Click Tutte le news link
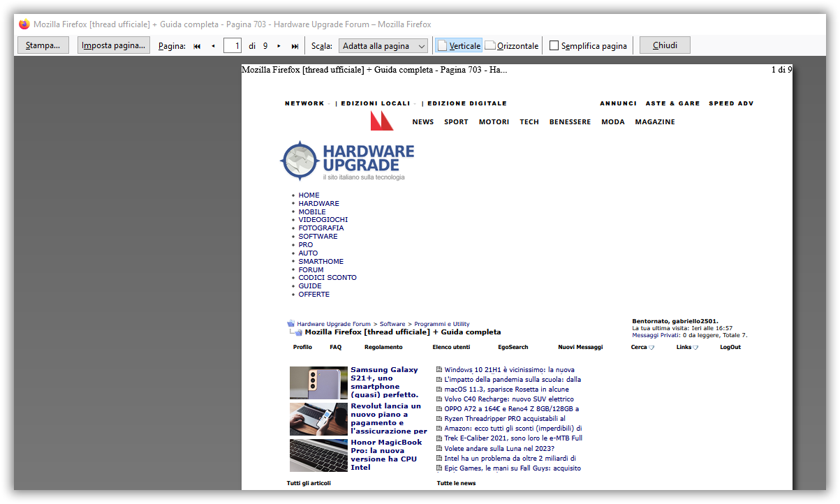 [456, 483]
